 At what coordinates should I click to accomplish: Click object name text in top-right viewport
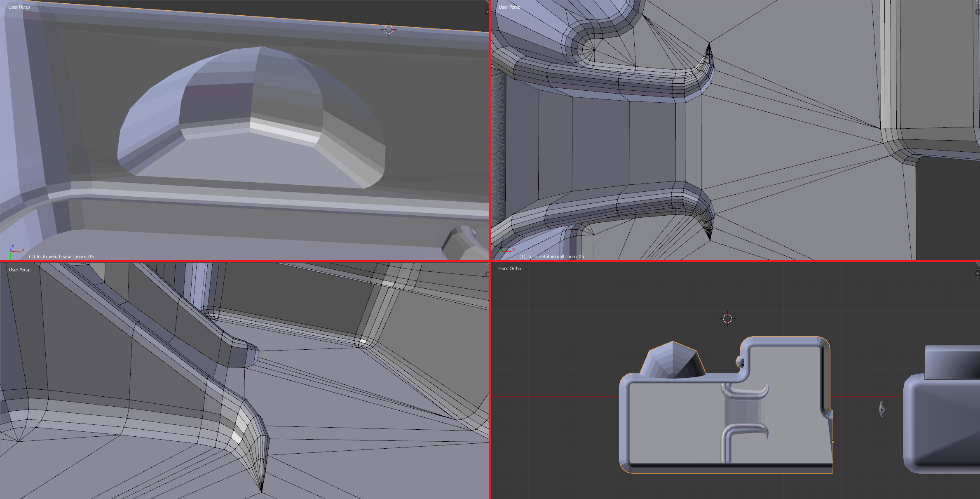(551, 257)
